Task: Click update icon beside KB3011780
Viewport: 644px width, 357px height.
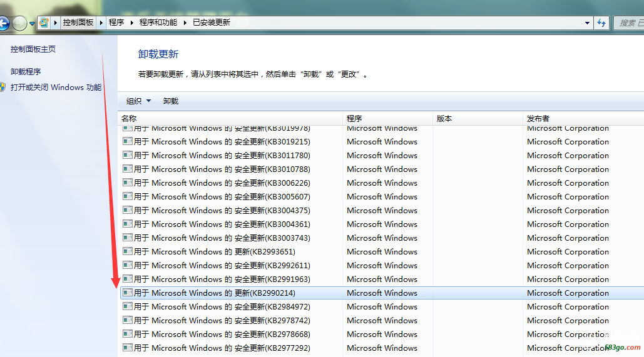Action: tap(127, 155)
